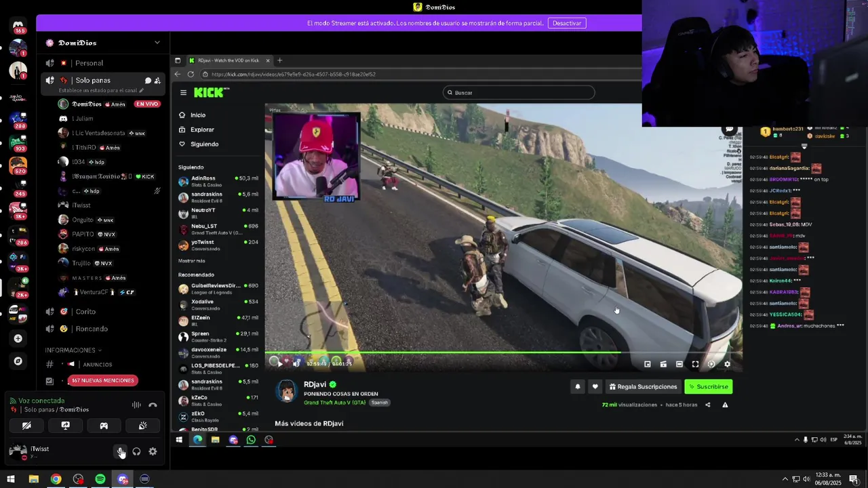Enable picture-in-picture on Kick player
The width and height of the screenshot is (868, 488).
(647, 364)
